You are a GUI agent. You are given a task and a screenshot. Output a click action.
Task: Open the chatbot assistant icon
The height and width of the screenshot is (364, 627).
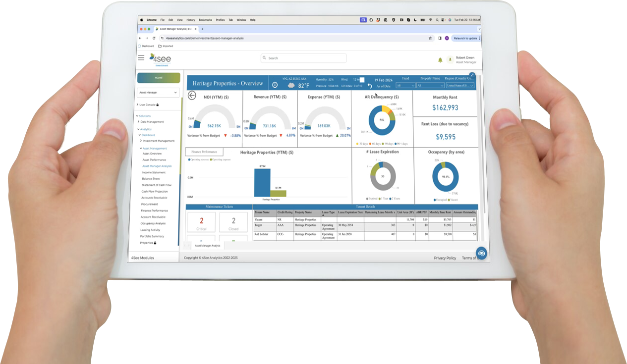click(x=481, y=253)
